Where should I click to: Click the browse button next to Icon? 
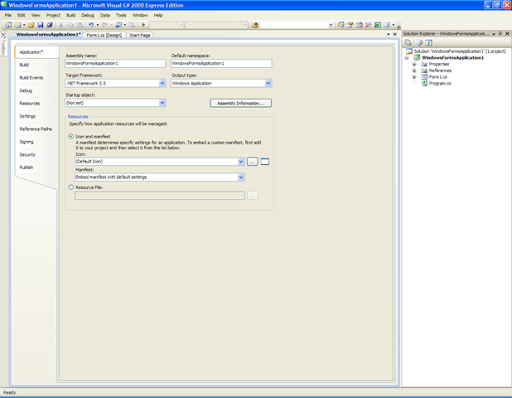[x=252, y=162]
